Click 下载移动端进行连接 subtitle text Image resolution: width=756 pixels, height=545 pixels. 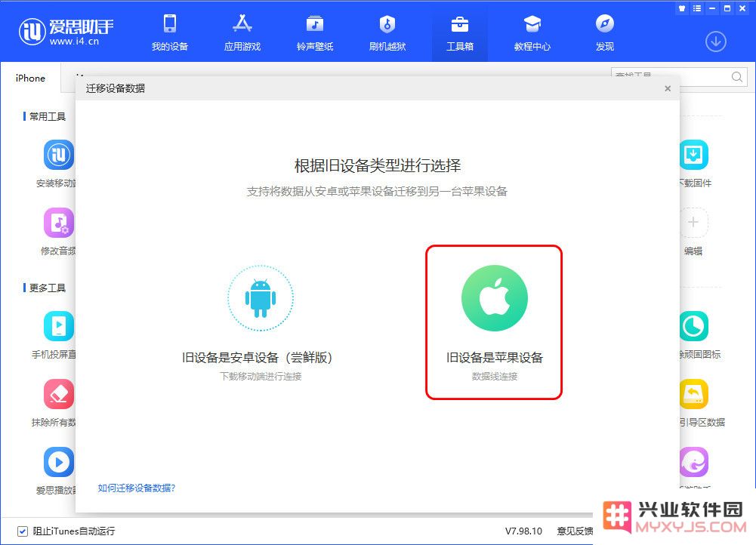coord(261,377)
